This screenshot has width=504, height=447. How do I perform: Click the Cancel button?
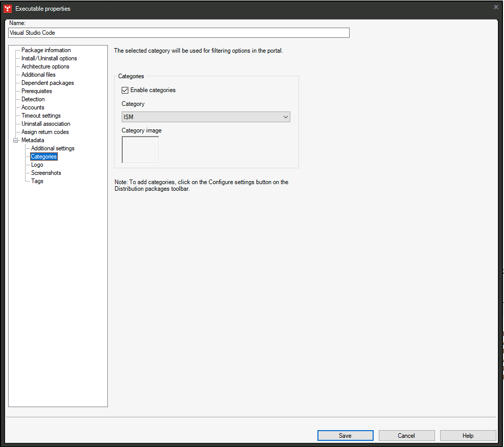click(406, 435)
